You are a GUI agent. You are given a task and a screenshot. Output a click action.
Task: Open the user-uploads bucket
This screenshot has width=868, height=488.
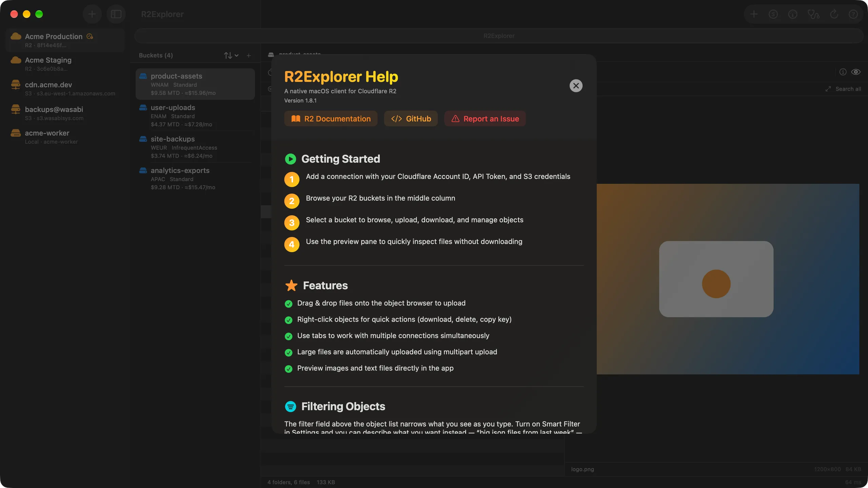click(x=195, y=116)
